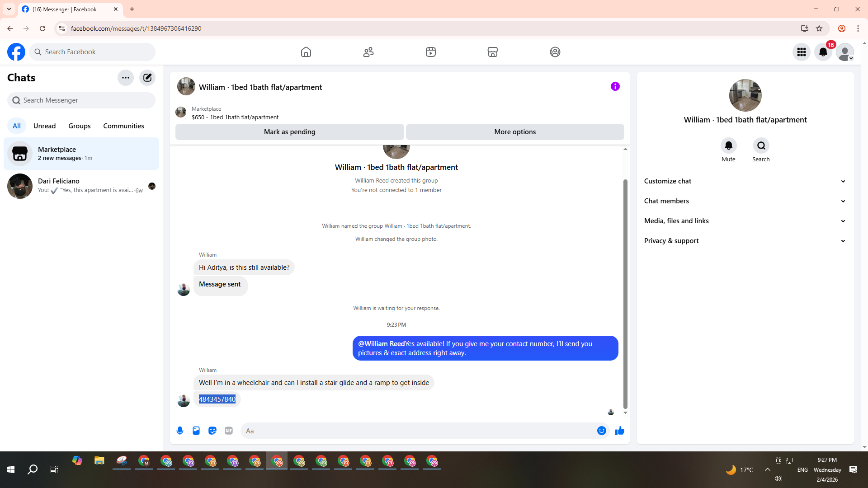Go to Marketplace via top navigation icon
Viewport: 868px width, 488px height.
(493, 52)
